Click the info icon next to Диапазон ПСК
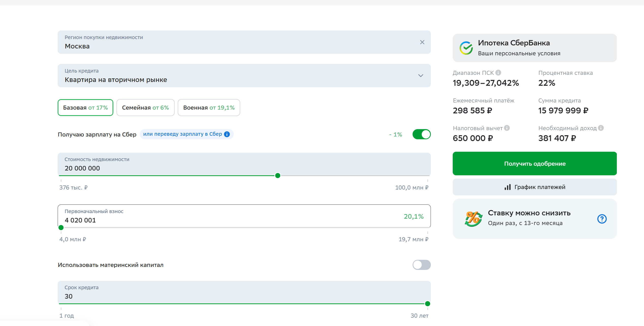 [x=498, y=73]
